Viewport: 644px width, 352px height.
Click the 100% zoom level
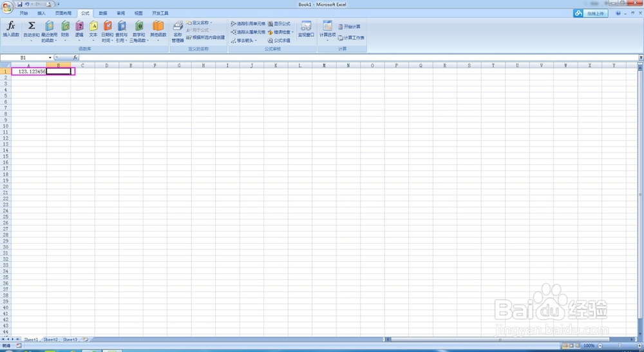pos(589,346)
